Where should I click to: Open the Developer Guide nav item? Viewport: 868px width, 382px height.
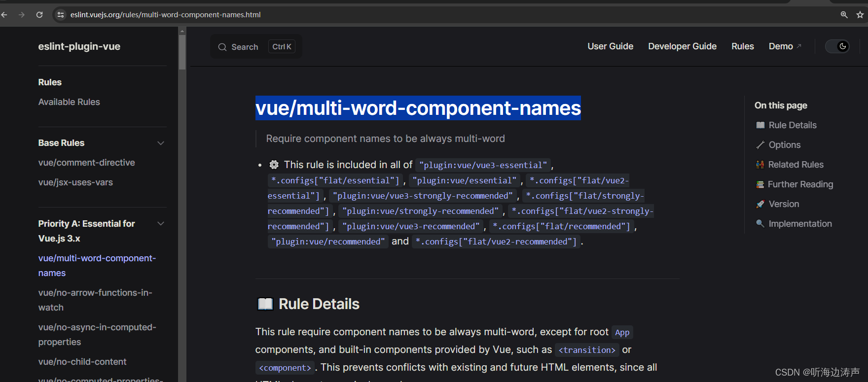(682, 46)
